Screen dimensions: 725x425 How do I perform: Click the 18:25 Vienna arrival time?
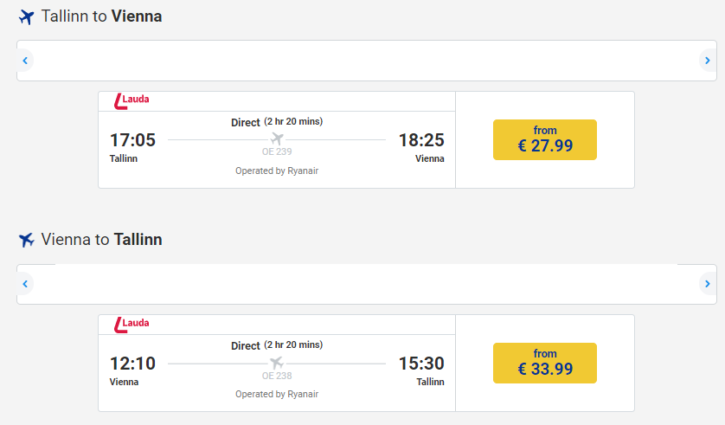click(421, 140)
